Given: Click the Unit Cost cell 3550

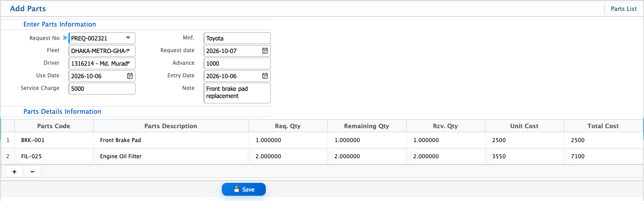Looking at the screenshot, I should (524, 156).
